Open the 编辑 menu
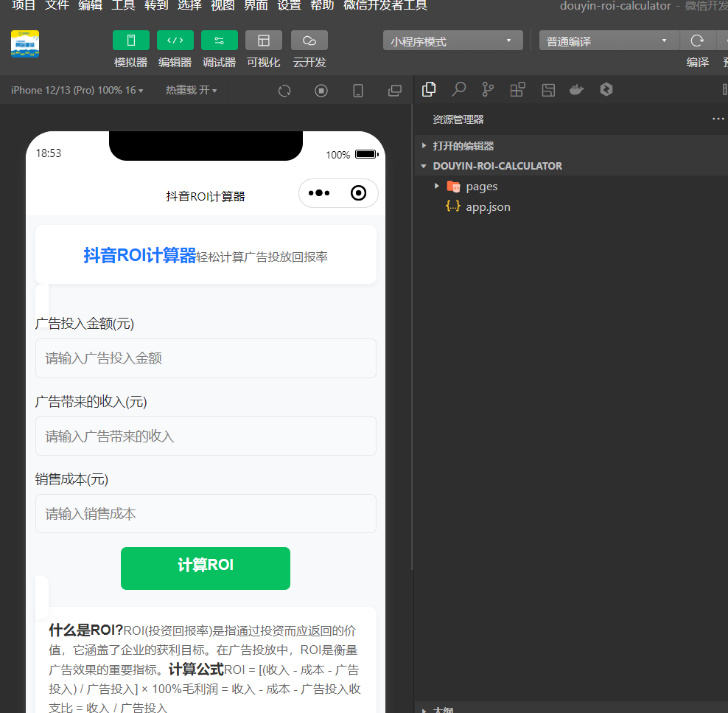 pos(90,6)
